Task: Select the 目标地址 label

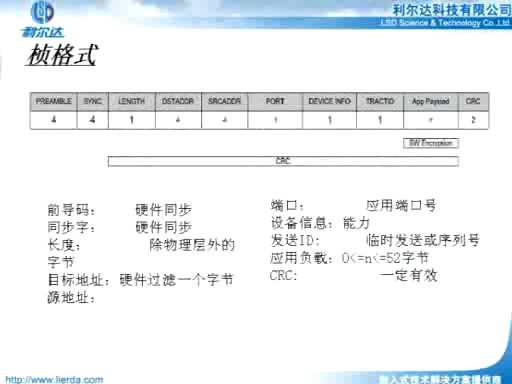Action: [78, 280]
